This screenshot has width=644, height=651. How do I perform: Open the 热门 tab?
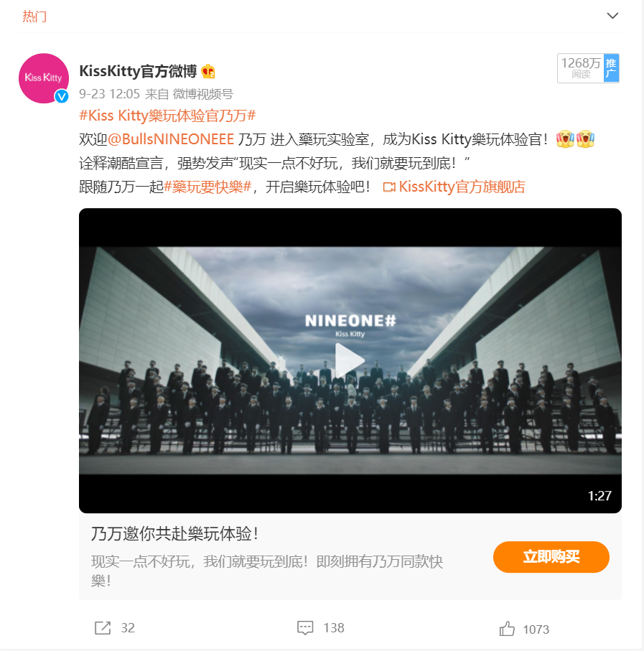click(x=34, y=17)
